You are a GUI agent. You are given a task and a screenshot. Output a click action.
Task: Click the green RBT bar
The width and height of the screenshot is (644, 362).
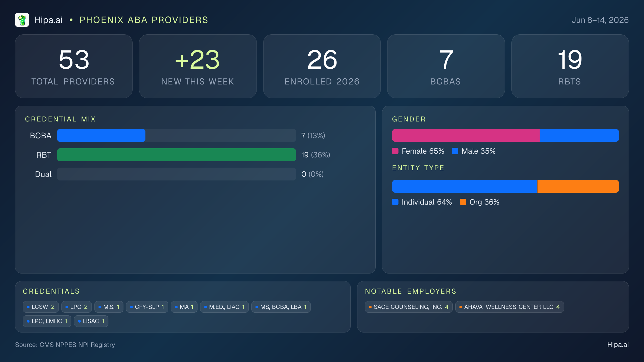pos(177,155)
